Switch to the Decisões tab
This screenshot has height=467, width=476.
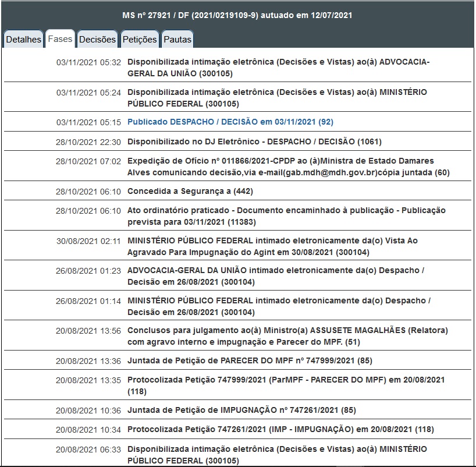(x=97, y=40)
